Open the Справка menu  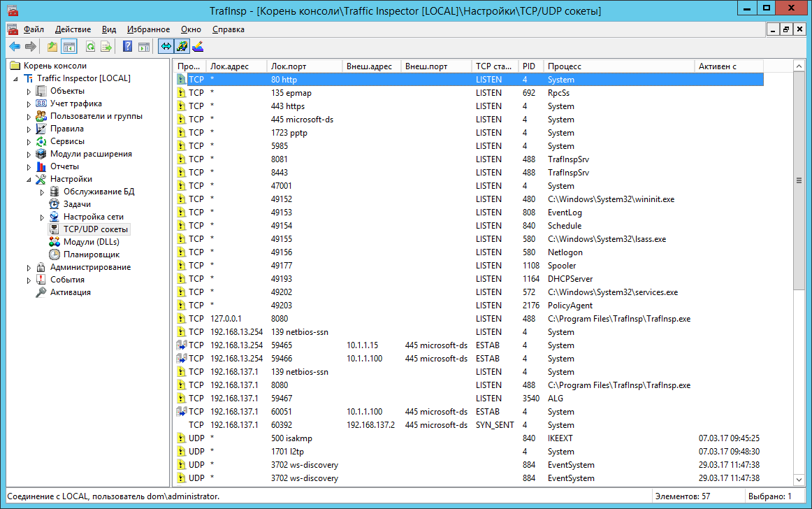(x=229, y=29)
